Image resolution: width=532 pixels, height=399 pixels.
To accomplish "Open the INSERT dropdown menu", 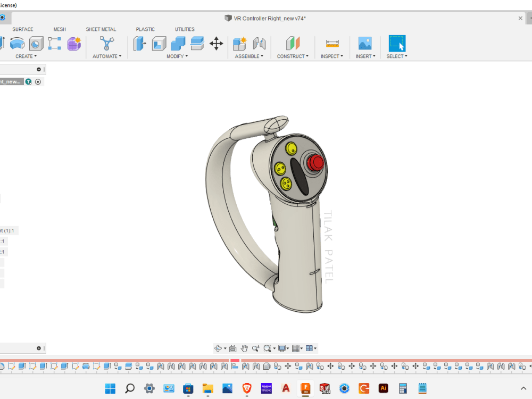I will (x=365, y=56).
